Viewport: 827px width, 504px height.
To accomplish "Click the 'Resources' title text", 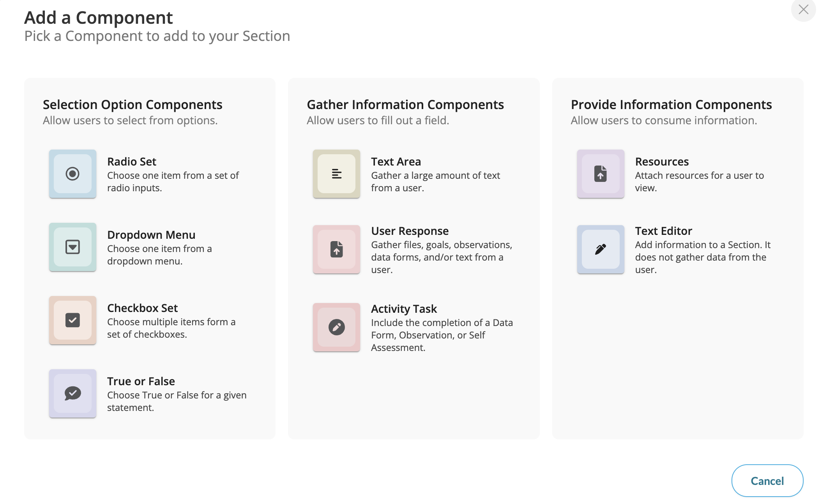I will click(662, 161).
